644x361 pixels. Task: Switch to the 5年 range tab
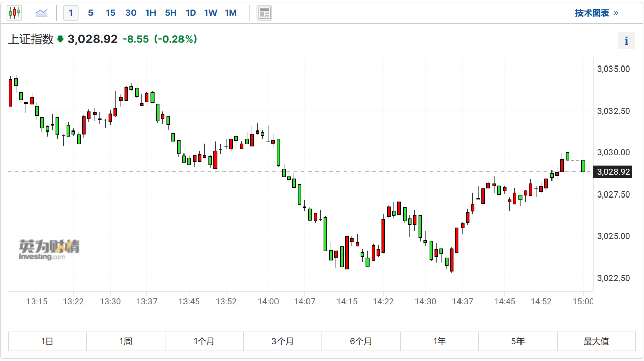pyautogui.click(x=517, y=341)
